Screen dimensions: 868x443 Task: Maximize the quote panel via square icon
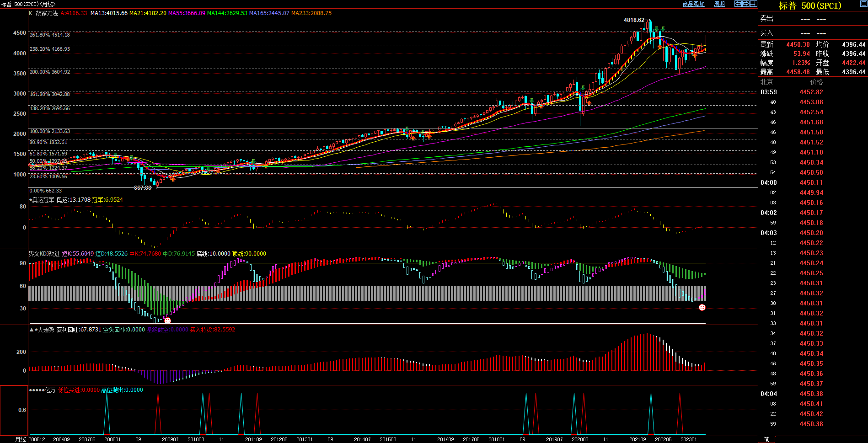[x=863, y=4]
